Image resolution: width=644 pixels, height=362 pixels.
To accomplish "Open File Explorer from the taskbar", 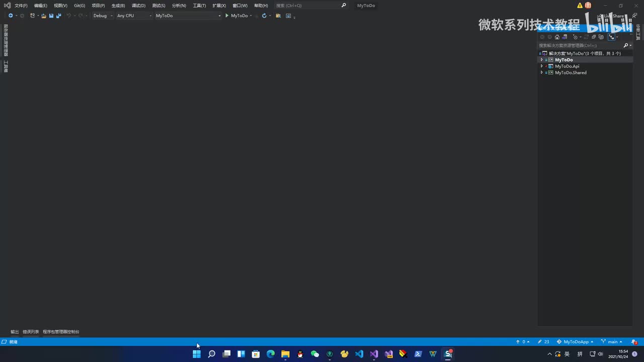I will tap(285, 354).
